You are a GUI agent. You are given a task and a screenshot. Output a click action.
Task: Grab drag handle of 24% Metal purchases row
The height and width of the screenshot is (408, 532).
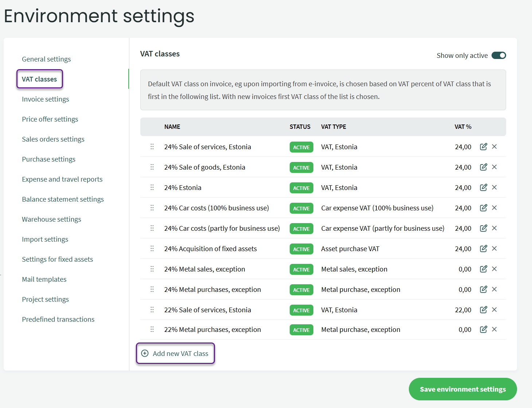pos(152,289)
